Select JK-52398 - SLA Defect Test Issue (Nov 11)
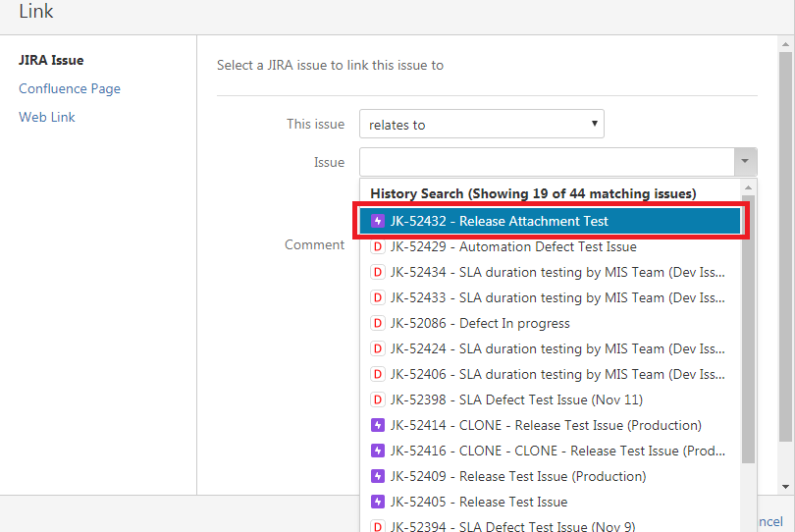The image size is (795, 532). click(550, 399)
